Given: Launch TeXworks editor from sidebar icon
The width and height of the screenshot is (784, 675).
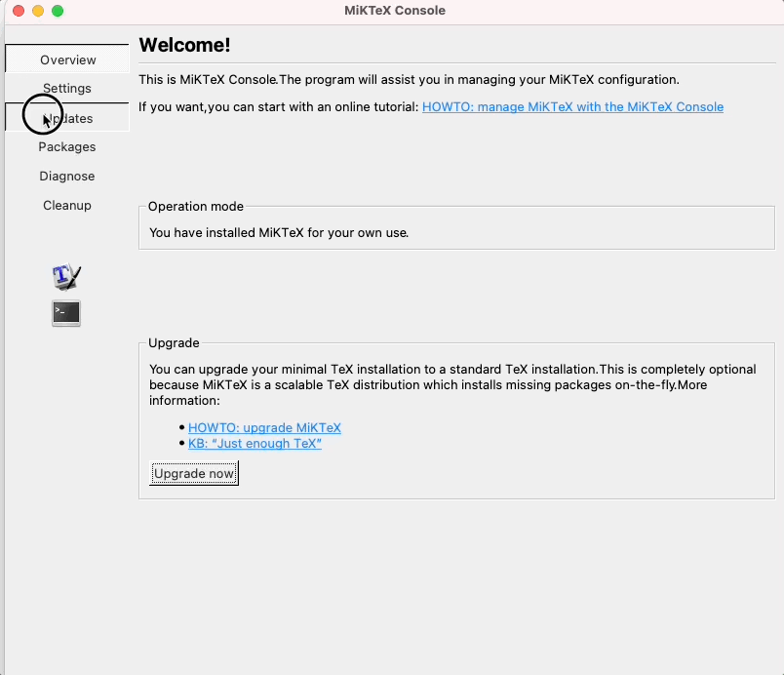Looking at the screenshot, I should click(x=66, y=277).
